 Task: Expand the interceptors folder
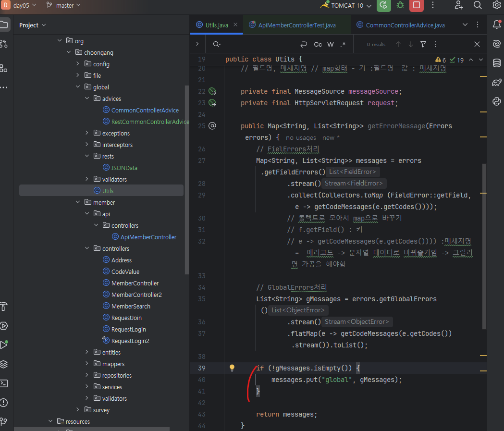coord(87,144)
